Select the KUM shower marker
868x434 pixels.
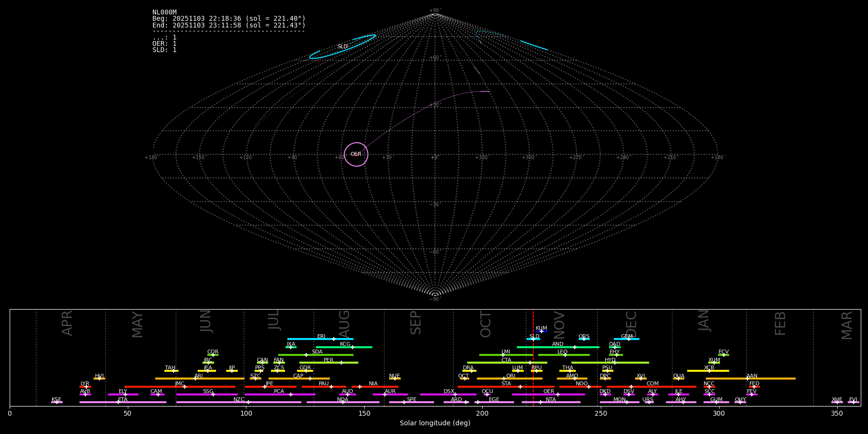tap(541, 331)
